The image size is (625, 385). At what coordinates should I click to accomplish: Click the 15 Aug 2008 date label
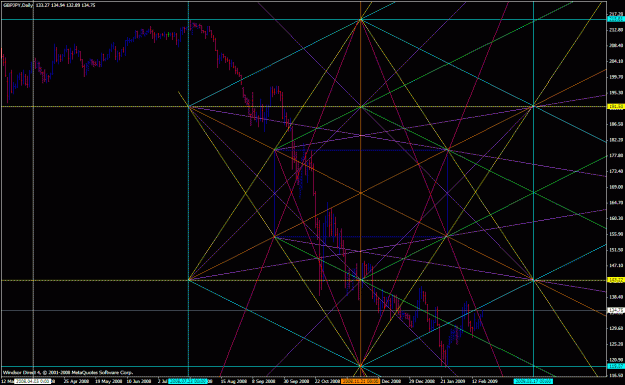point(234,381)
